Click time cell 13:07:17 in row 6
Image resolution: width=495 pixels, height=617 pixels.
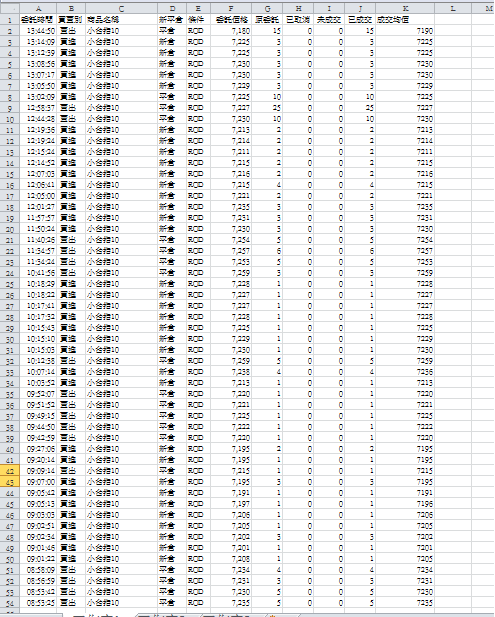click(x=38, y=75)
